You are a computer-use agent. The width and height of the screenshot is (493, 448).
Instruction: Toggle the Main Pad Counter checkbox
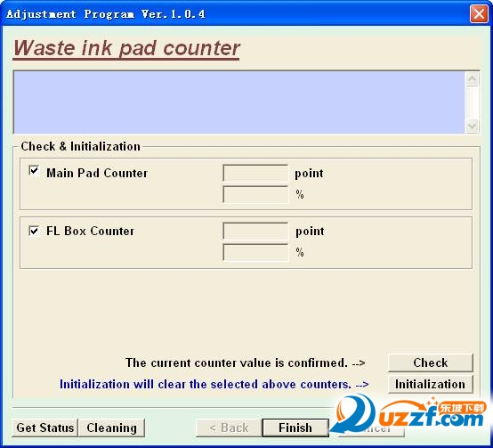34,171
